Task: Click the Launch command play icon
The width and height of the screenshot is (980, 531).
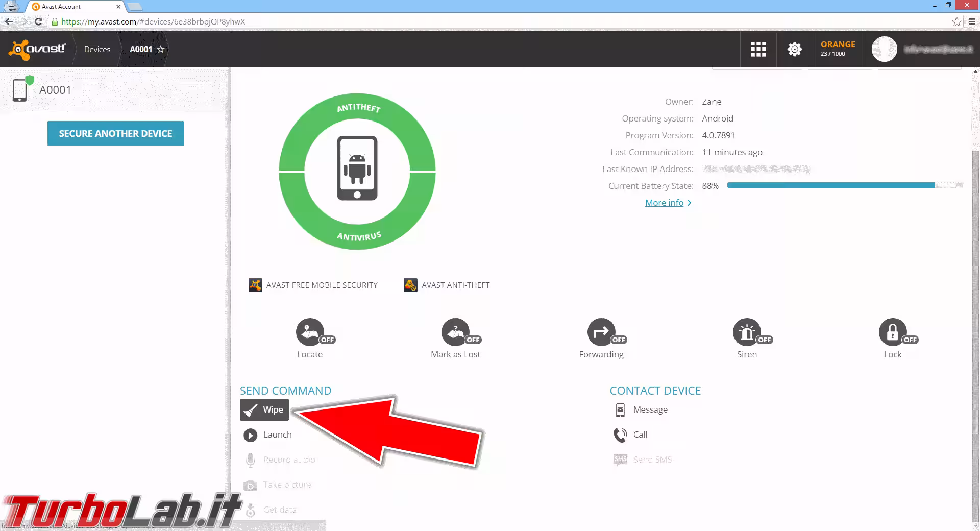Action: pos(250,435)
